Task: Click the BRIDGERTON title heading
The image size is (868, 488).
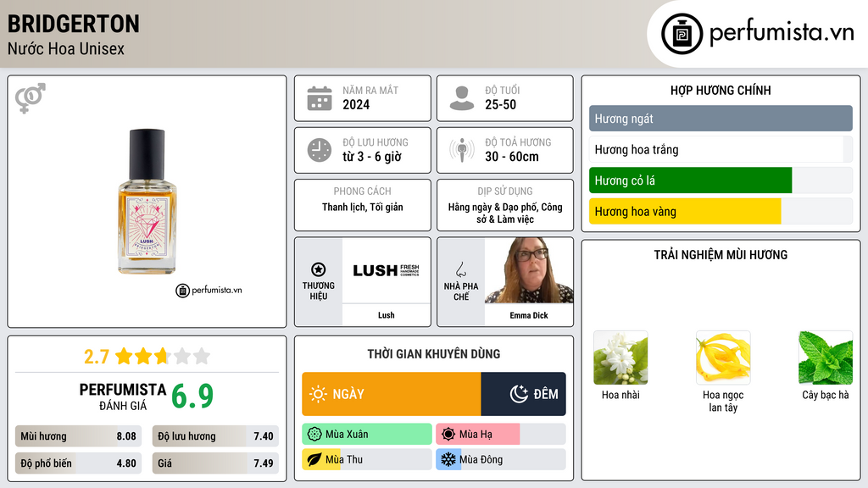Action: [x=74, y=24]
